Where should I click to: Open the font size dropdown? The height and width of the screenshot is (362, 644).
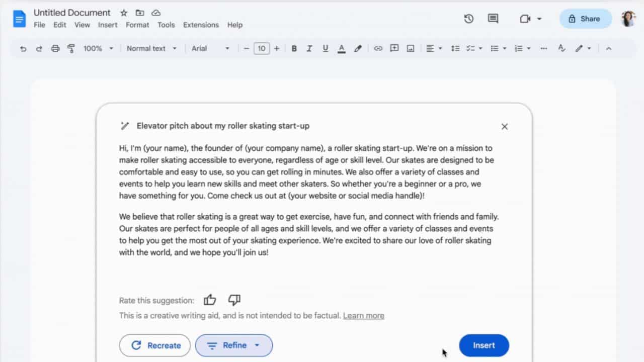click(262, 48)
